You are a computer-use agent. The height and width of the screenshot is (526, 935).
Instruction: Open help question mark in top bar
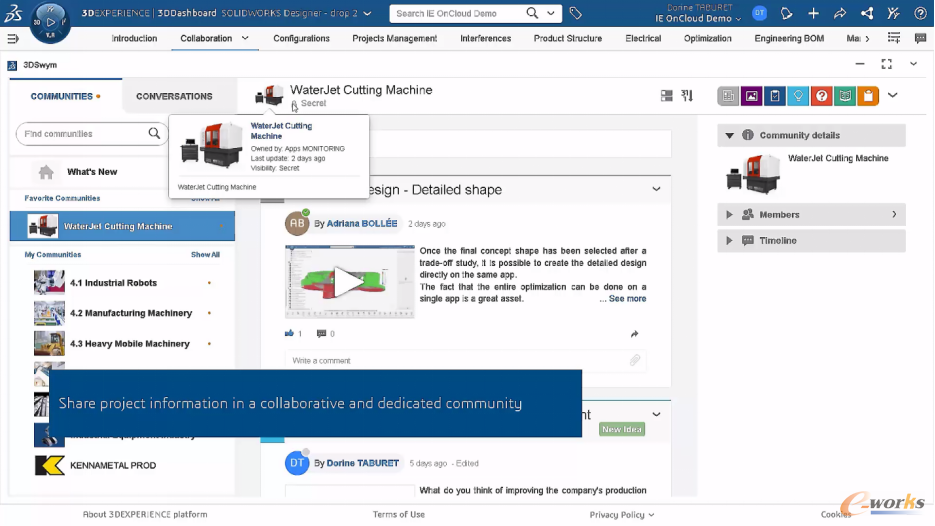click(920, 13)
